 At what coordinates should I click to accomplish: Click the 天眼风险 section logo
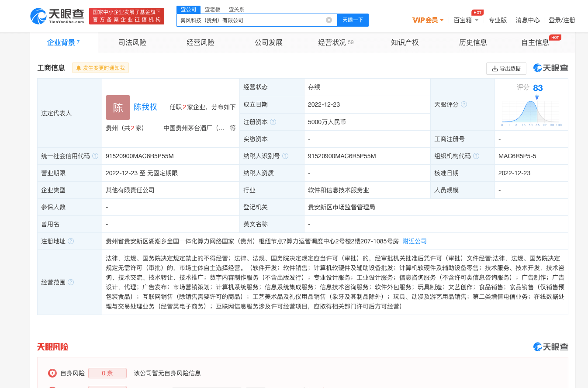click(52, 347)
